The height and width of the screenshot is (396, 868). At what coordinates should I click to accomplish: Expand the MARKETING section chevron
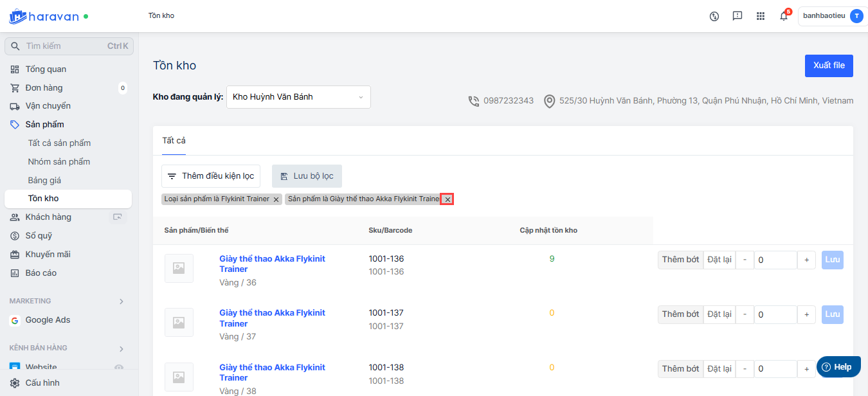coord(122,301)
